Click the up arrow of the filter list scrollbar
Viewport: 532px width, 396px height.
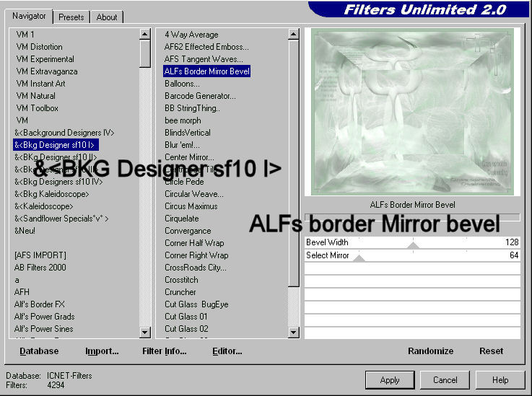(294, 34)
